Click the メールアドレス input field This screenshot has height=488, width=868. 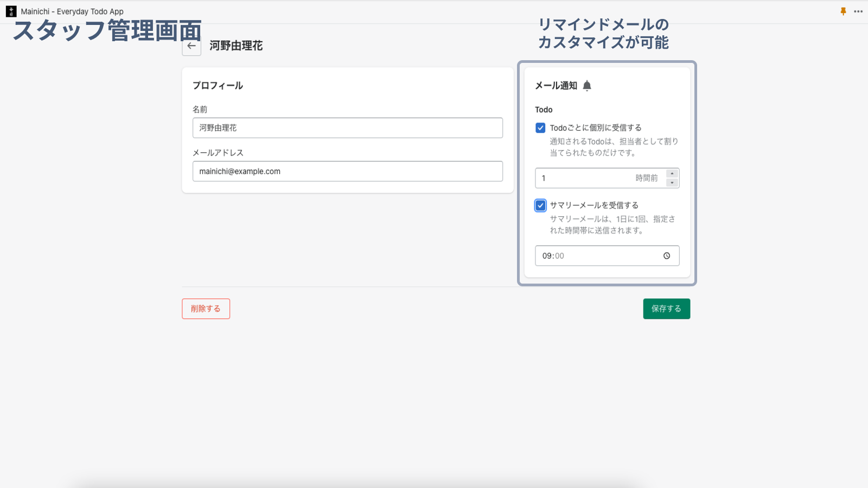point(348,171)
